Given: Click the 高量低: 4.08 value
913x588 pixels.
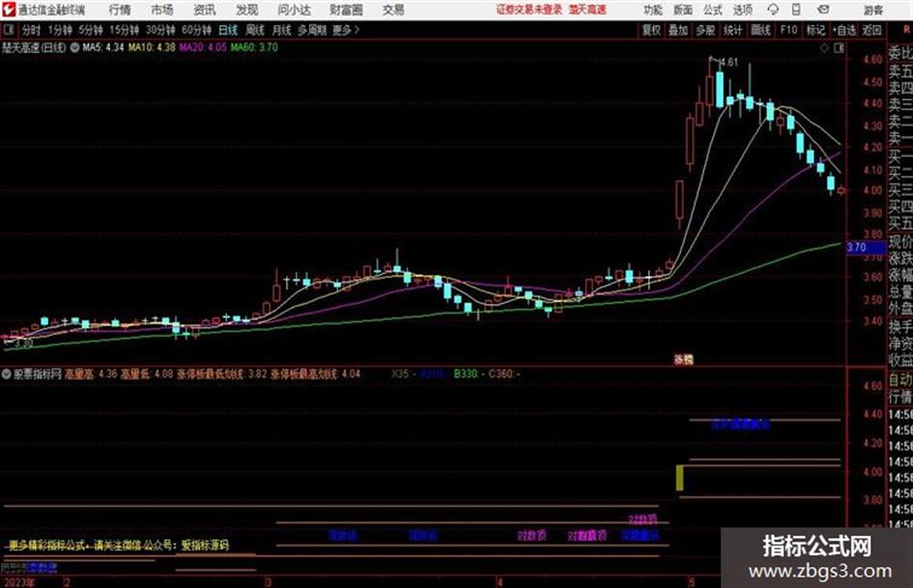Looking at the screenshot, I should [147, 374].
